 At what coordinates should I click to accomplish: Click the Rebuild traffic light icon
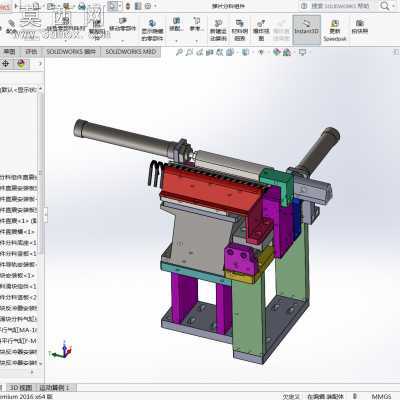point(128,6)
